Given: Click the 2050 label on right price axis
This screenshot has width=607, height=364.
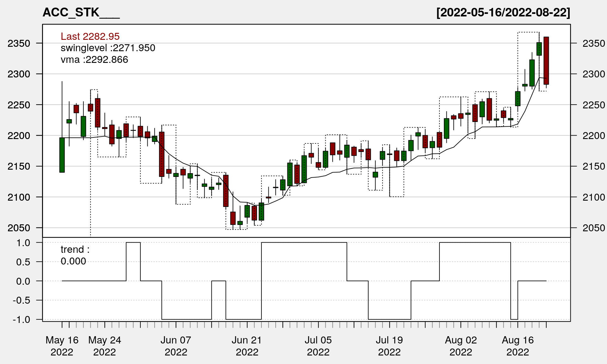Looking at the screenshot, I should click(x=593, y=228).
